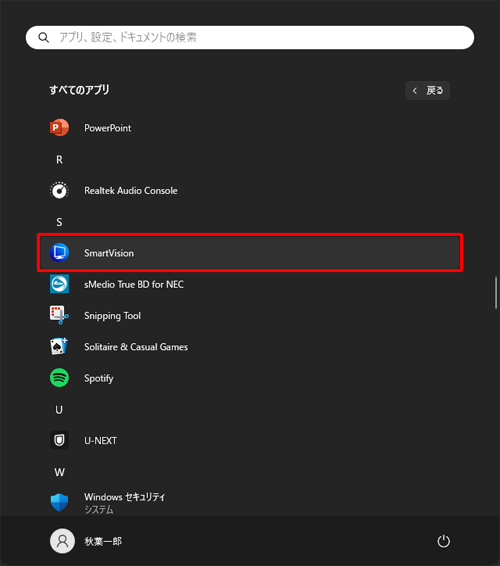Select the Spotify label text
The image size is (500, 566).
(x=99, y=378)
